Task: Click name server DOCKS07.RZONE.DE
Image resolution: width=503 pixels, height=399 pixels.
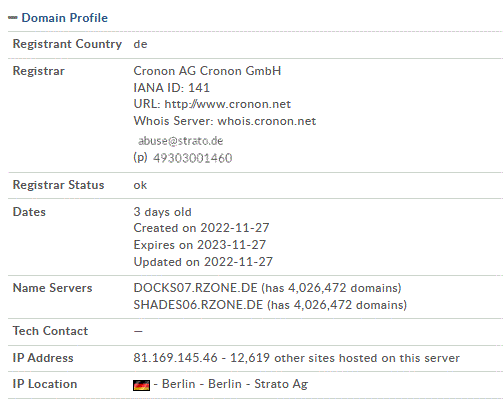Action: [x=195, y=288]
